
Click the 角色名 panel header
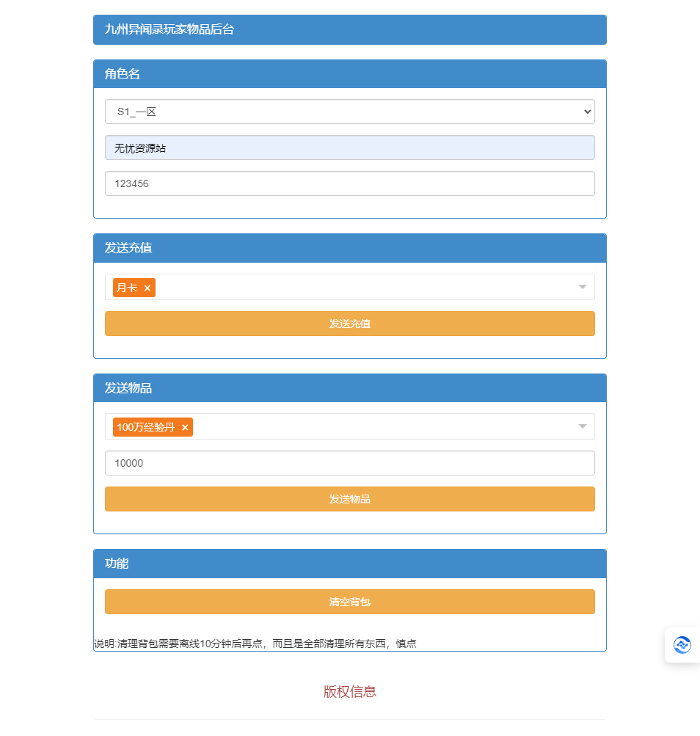(x=350, y=73)
